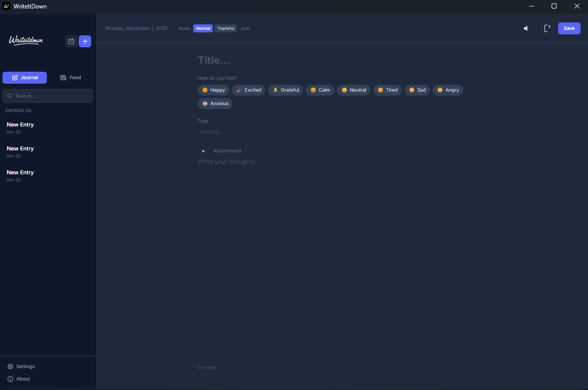Toggle the Happy mood chip
Screen dimensions: 588x390
click(213, 90)
